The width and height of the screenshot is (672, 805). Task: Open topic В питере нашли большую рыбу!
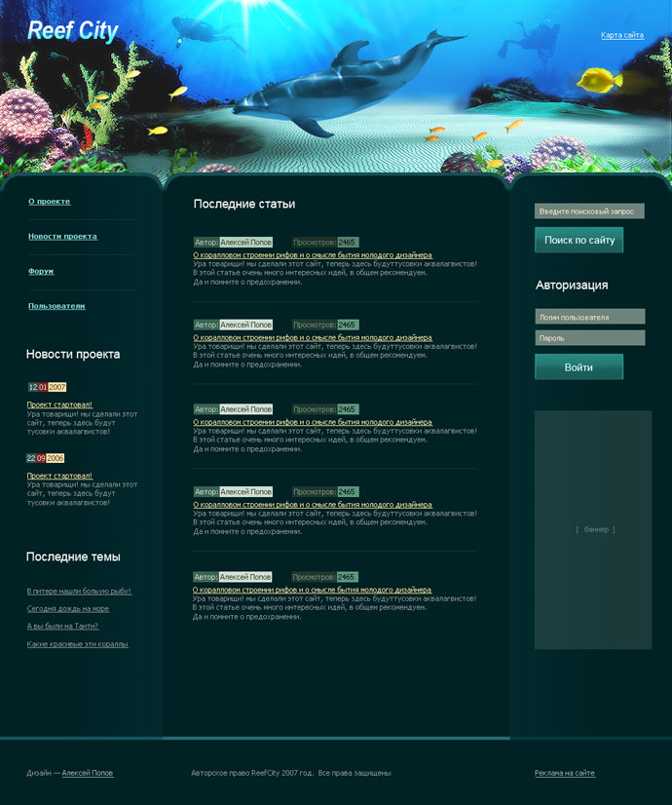pyautogui.click(x=79, y=591)
